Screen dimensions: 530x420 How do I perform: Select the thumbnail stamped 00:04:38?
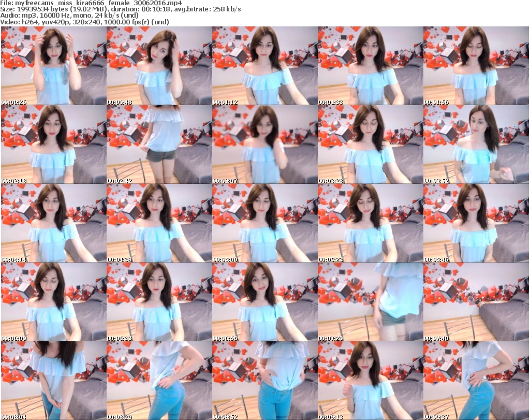click(159, 223)
